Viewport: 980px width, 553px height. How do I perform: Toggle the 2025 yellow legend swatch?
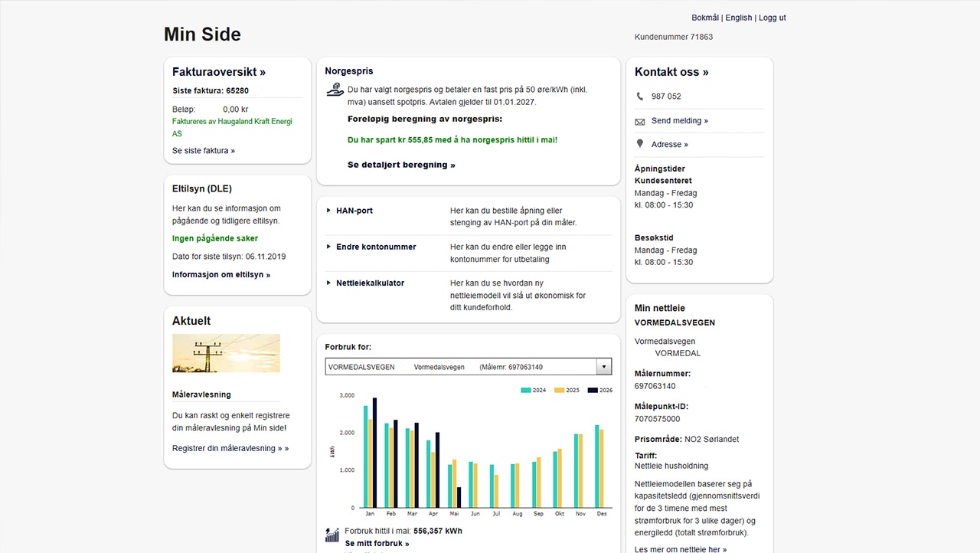click(x=560, y=391)
